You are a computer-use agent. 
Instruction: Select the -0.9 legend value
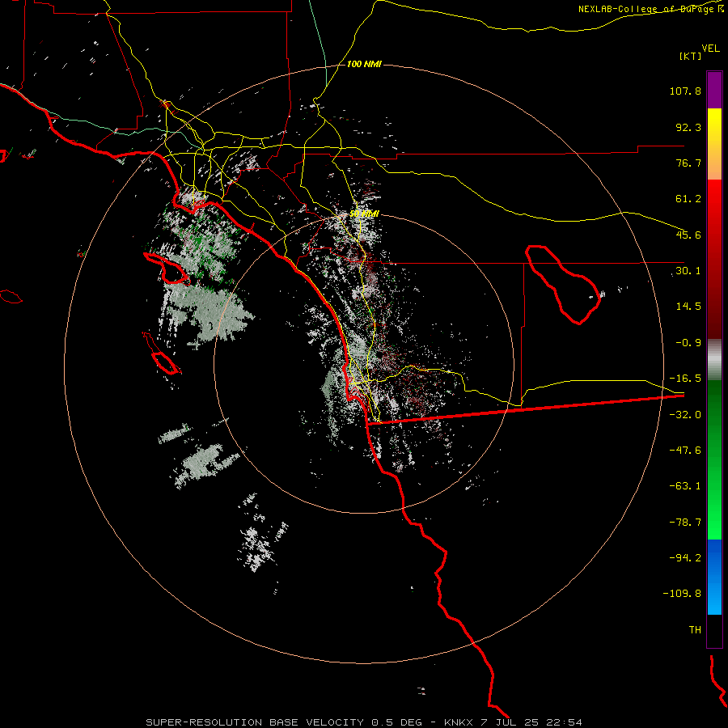coord(688,343)
